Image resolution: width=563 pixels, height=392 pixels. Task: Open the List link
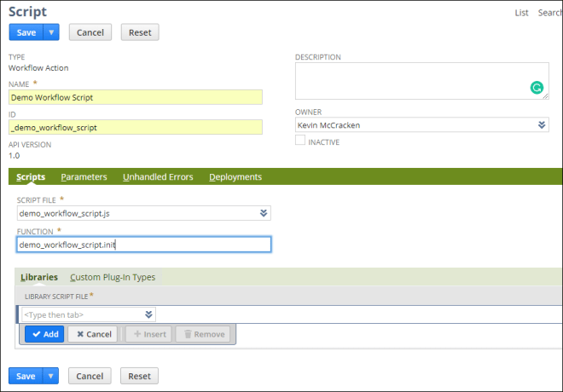(522, 13)
